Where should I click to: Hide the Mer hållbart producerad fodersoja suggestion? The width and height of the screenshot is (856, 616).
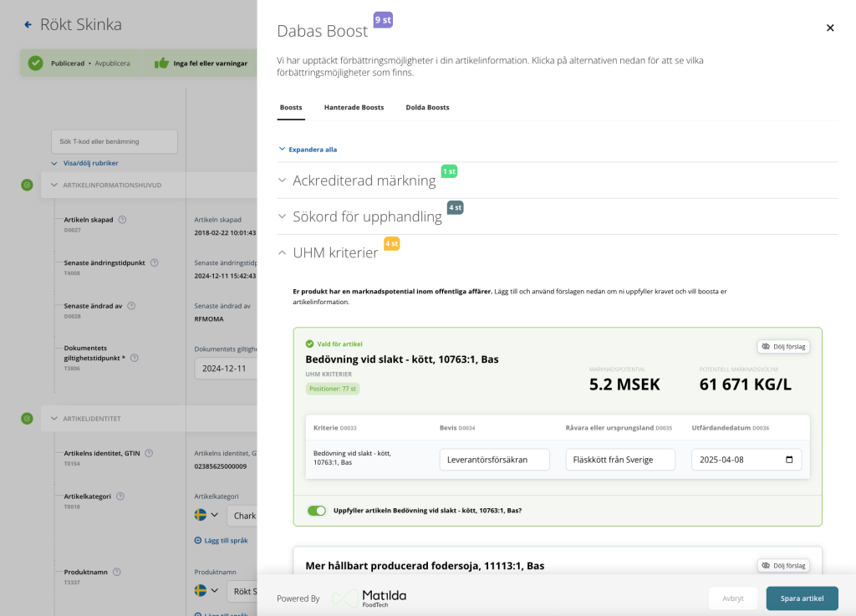point(783,566)
